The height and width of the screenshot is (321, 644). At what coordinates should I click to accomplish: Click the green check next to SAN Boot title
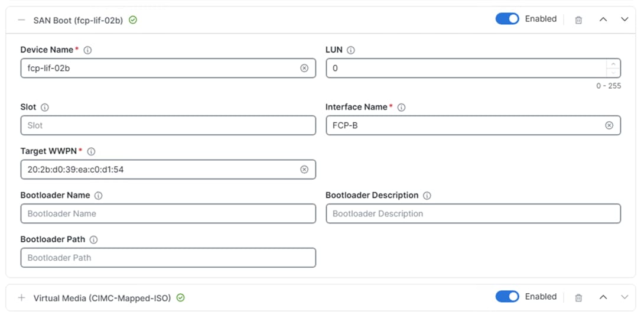[133, 20]
